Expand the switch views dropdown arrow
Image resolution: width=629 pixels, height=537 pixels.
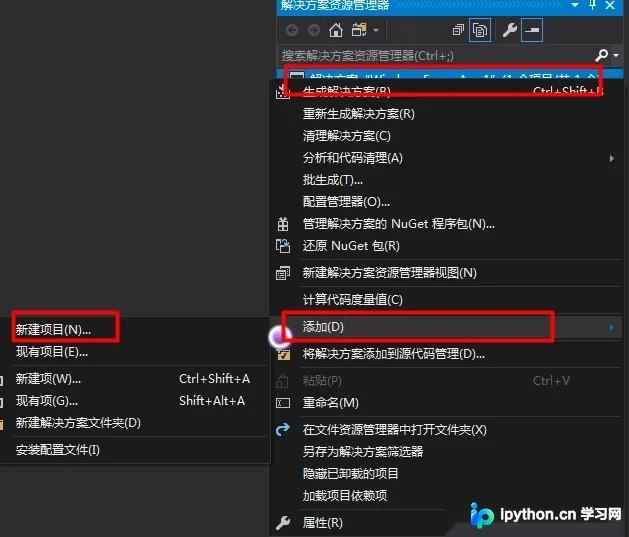pos(376,30)
